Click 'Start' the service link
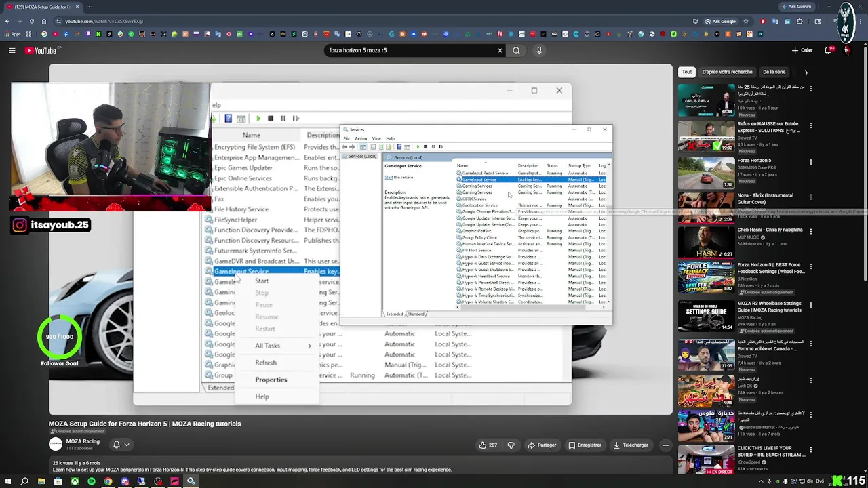Screen dimensions: 868x488 pos(389,178)
